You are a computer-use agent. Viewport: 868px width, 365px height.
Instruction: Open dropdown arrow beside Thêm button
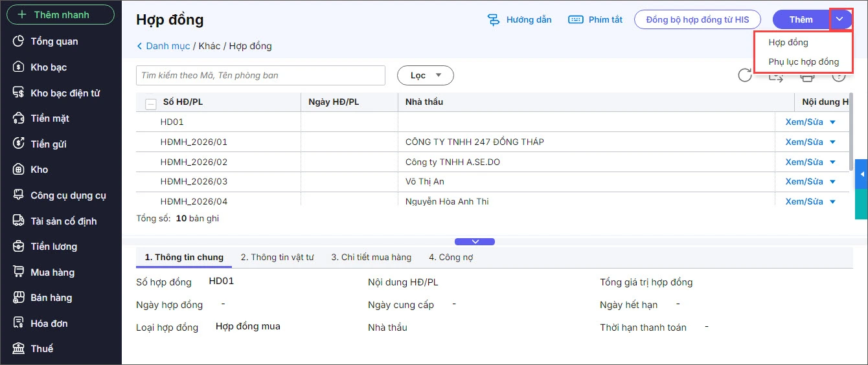(x=839, y=19)
